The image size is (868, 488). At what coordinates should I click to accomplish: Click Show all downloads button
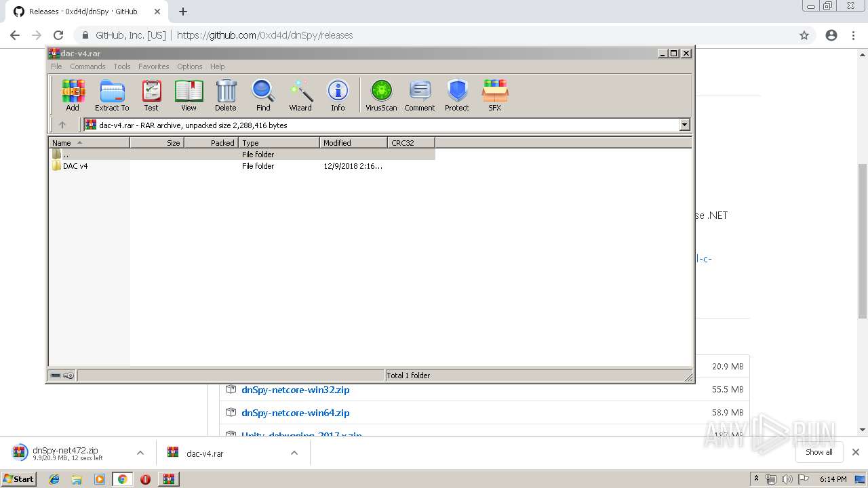click(x=818, y=452)
